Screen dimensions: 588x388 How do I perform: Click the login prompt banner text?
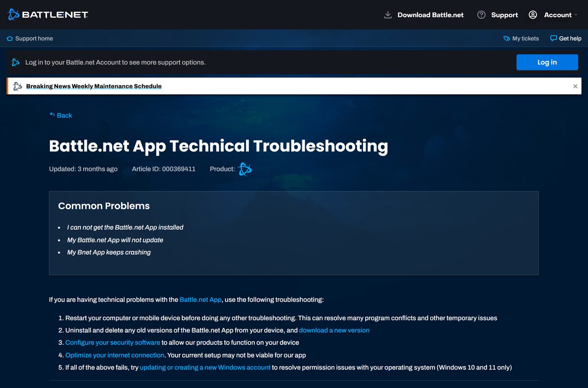(x=116, y=62)
